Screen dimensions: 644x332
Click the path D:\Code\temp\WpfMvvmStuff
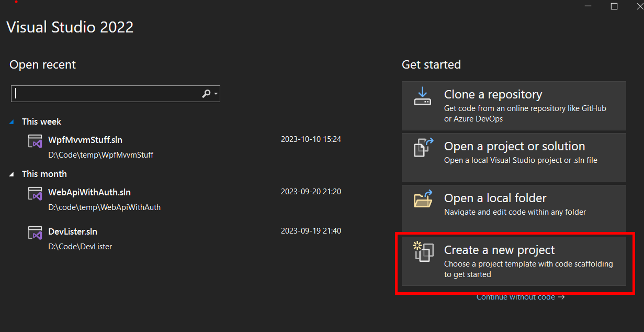click(101, 155)
